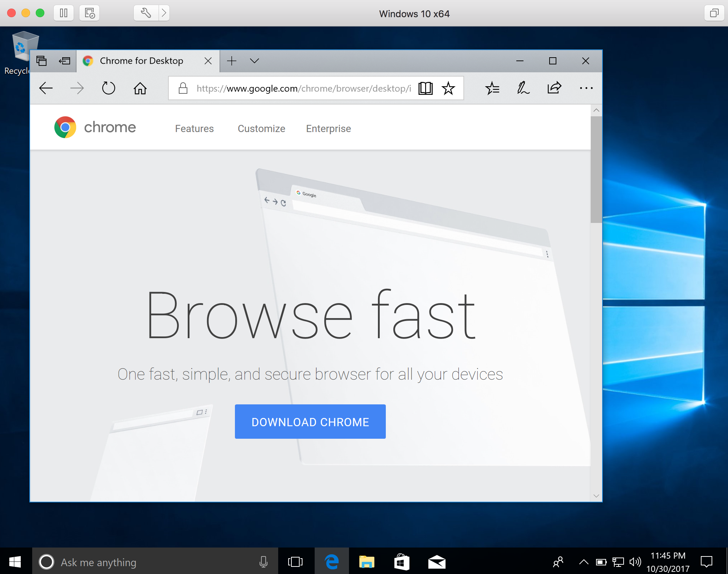Click the Edge forward arrow
The height and width of the screenshot is (574, 728).
click(77, 88)
